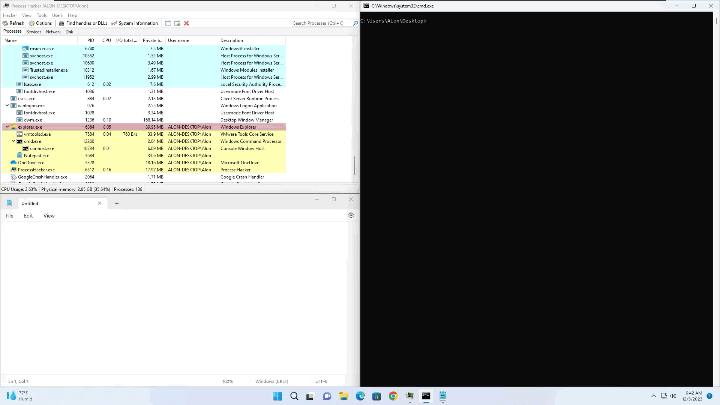Collapse the cmd.exe process node
The height and width of the screenshot is (405, 720).
pos(13,141)
